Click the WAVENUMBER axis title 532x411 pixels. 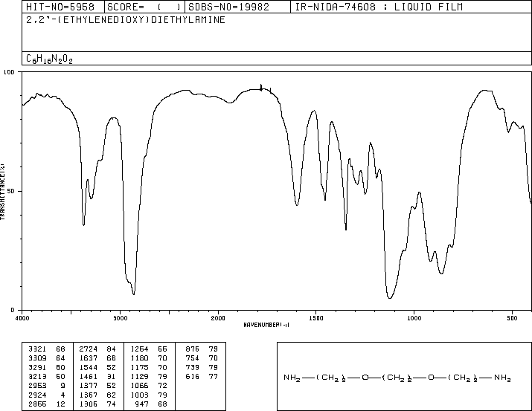pyautogui.click(x=266, y=325)
